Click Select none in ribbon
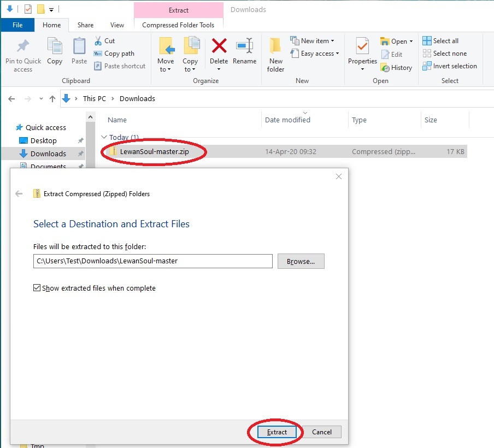Screen dimensions: 494x448 [444, 54]
